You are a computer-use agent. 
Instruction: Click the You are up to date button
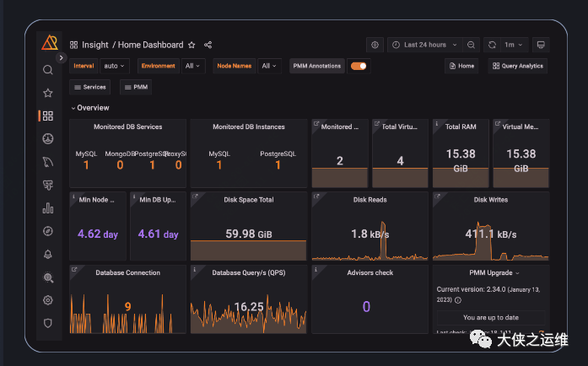pyautogui.click(x=491, y=318)
